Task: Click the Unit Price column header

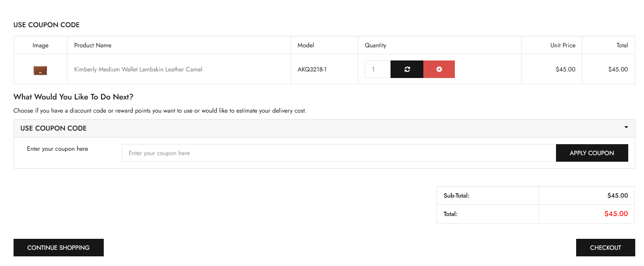Action: click(x=563, y=45)
